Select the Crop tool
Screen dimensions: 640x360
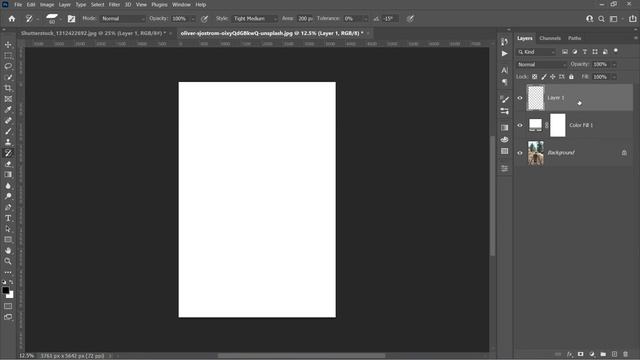click(8, 88)
